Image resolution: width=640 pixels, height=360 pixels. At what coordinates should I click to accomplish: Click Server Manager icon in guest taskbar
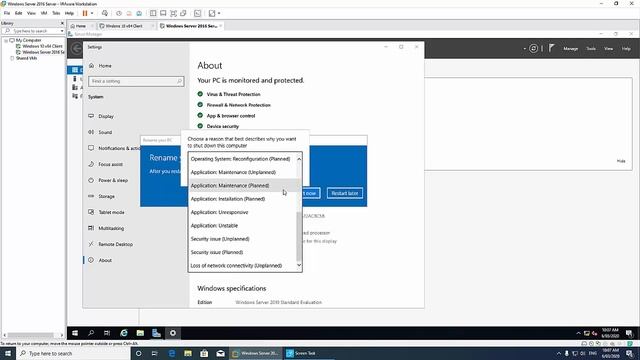click(156, 333)
